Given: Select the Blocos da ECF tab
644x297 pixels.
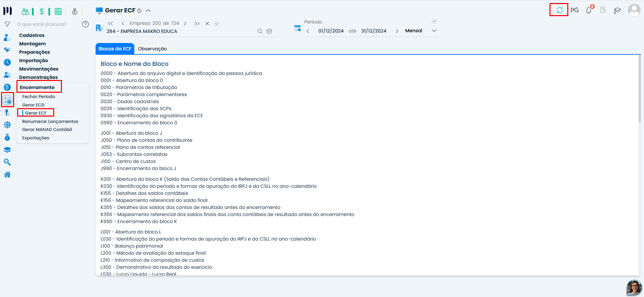Looking at the screenshot, I should click(x=115, y=49).
